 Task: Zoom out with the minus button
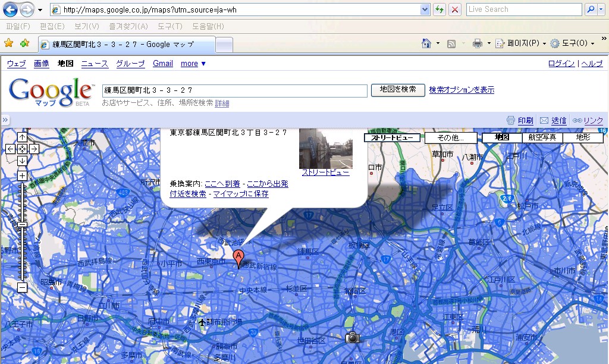(x=22, y=288)
